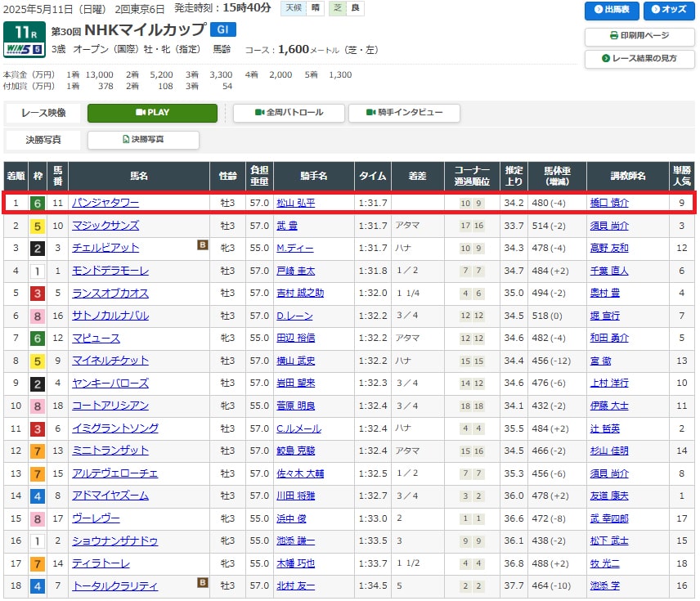Open the 出馬表 race card
Screen dimensions: 700x601
click(611, 11)
